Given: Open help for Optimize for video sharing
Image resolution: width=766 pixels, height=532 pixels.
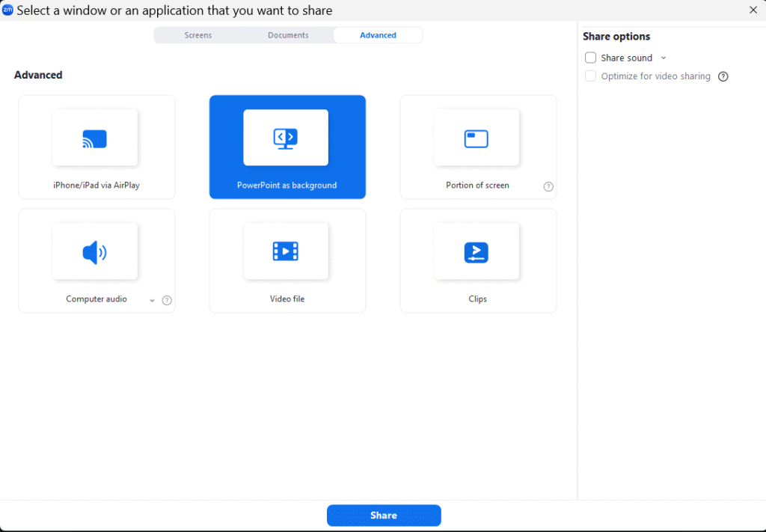Looking at the screenshot, I should [723, 76].
